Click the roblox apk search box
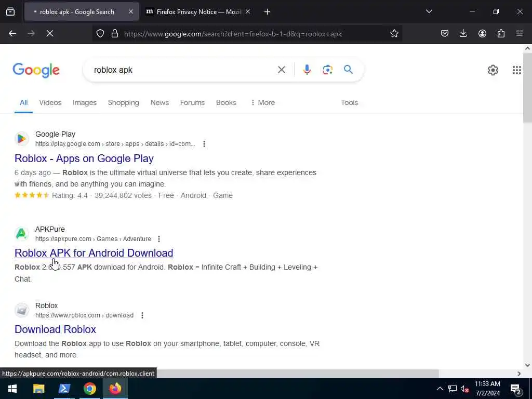Screen dimensions: 532x399 (183, 70)
